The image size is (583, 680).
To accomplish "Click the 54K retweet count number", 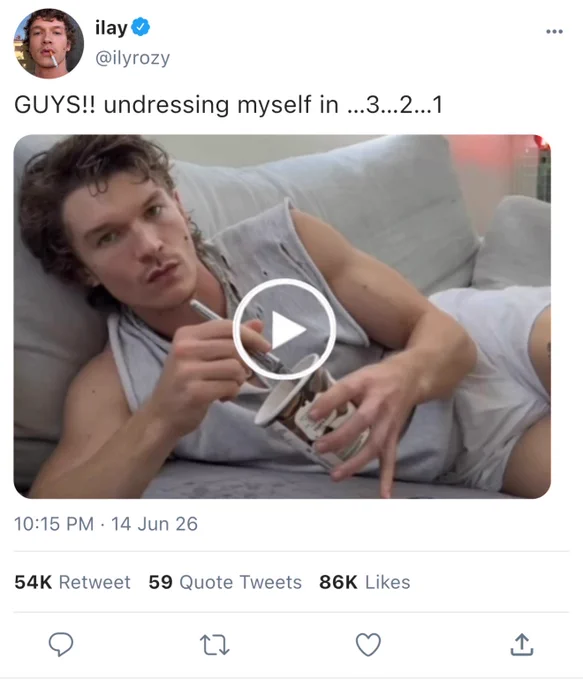I will click(x=33, y=582).
